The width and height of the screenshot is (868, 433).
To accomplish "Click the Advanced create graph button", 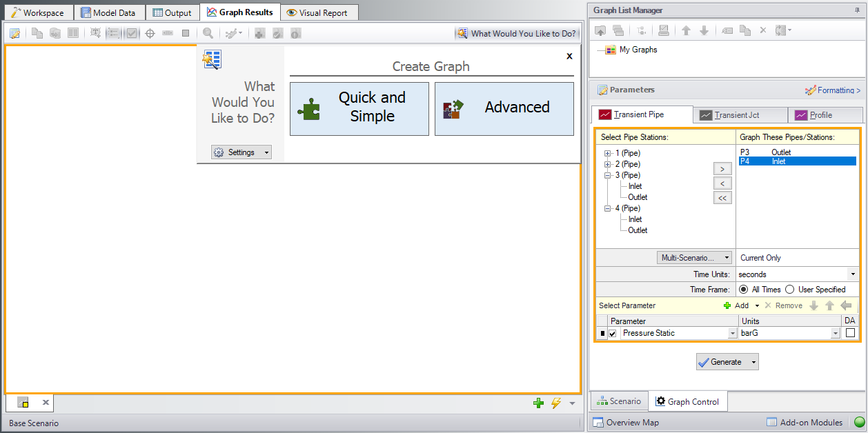I will pyautogui.click(x=504, y=109).
